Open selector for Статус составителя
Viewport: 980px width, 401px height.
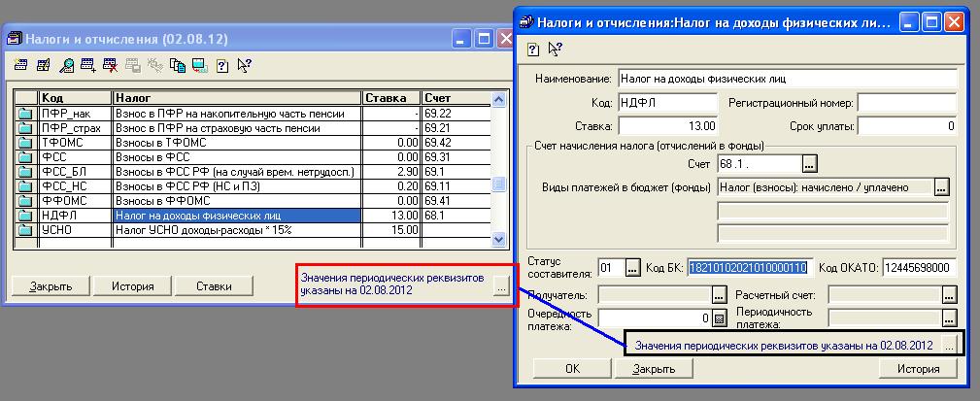632,268
